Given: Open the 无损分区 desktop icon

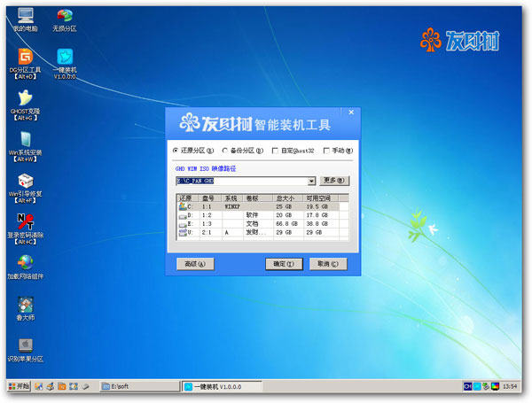Looking at the screenshot, I should pyautogui.click(x=65, y=19).
